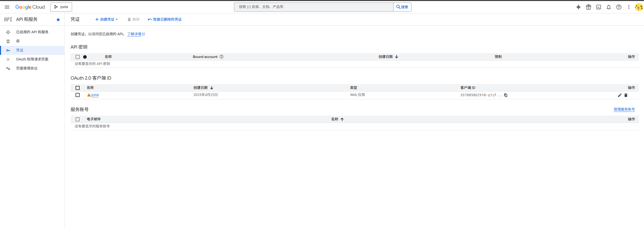
Task: Open the 管理服务账号 link
Action: (x=624, y=109)
